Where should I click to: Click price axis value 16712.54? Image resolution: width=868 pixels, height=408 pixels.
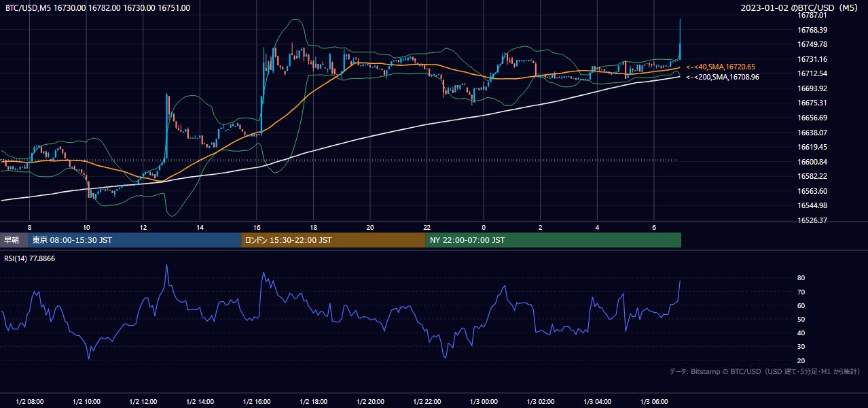tap(812, 73)
